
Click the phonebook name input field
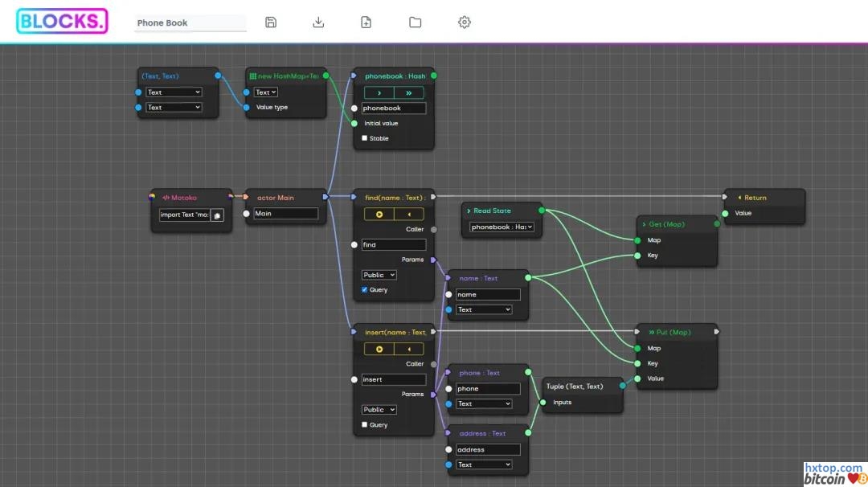[393, 108]
